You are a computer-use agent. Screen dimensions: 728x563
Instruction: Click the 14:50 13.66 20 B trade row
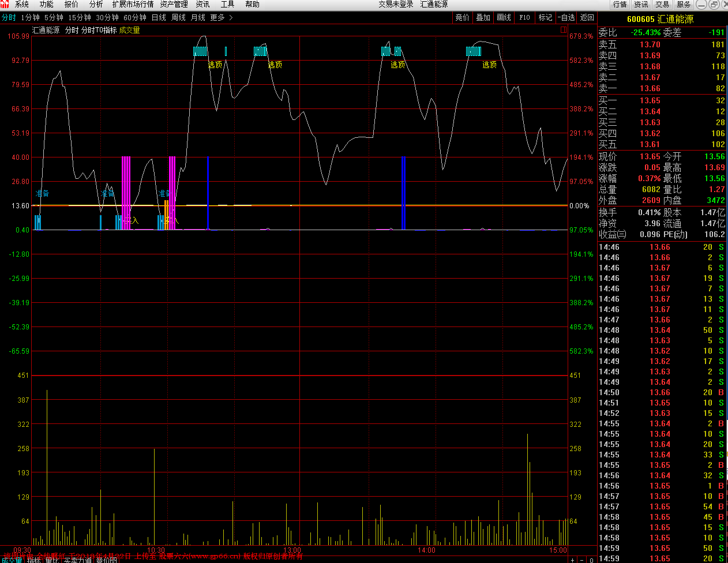coord(662,392)
